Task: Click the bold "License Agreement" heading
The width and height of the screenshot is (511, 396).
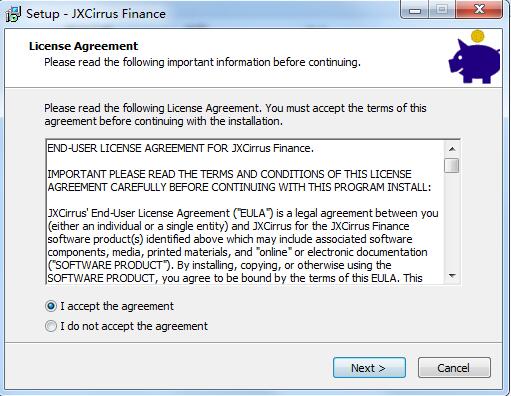Action: pyautogui.click(x=83, y=46)
